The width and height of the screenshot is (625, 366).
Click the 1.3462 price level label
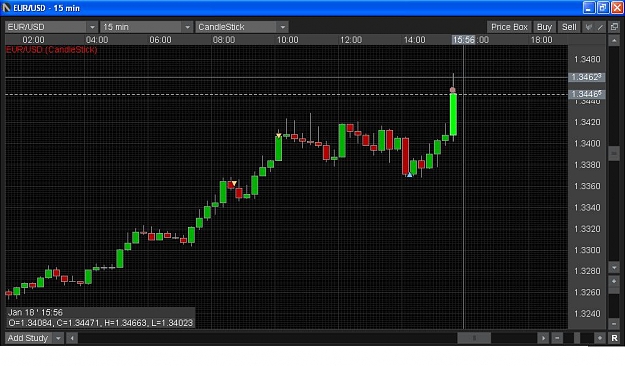point(586,77)
